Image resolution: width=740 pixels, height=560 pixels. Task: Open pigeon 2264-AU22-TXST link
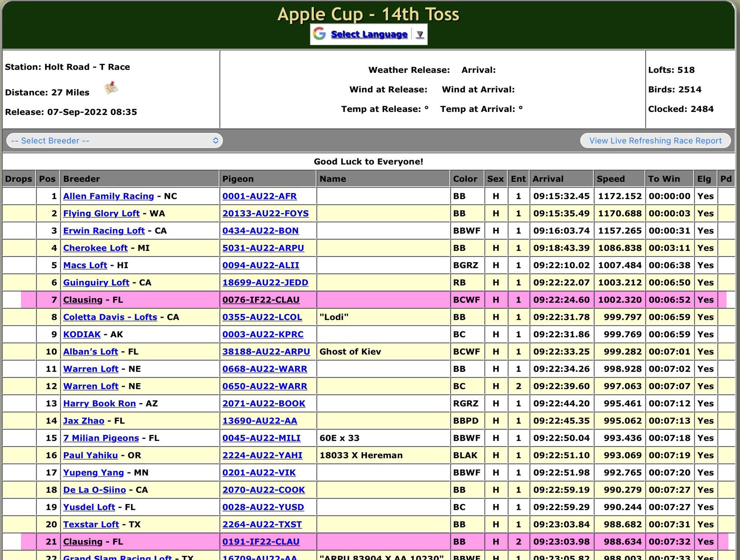262,524
